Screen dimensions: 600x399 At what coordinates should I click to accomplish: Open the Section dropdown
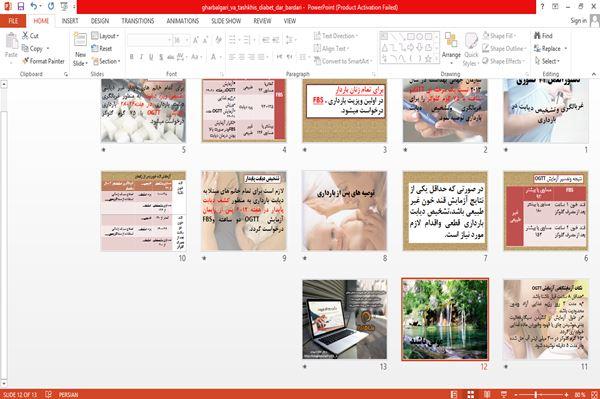[106, 61]
